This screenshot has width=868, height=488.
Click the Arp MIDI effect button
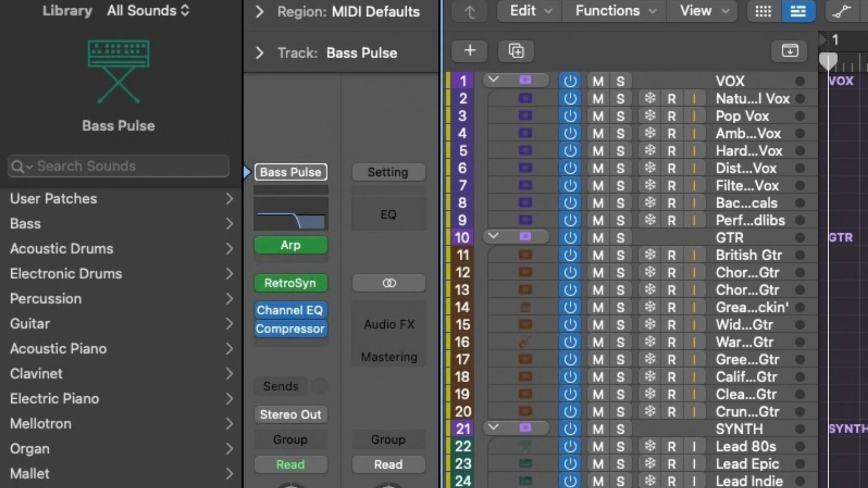[x=291, y=245]
